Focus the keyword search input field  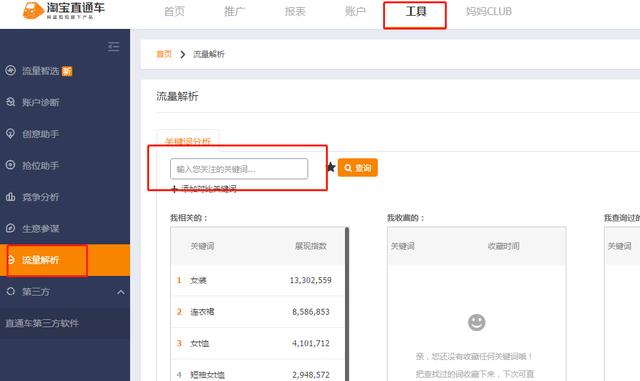tap(239, 169)
